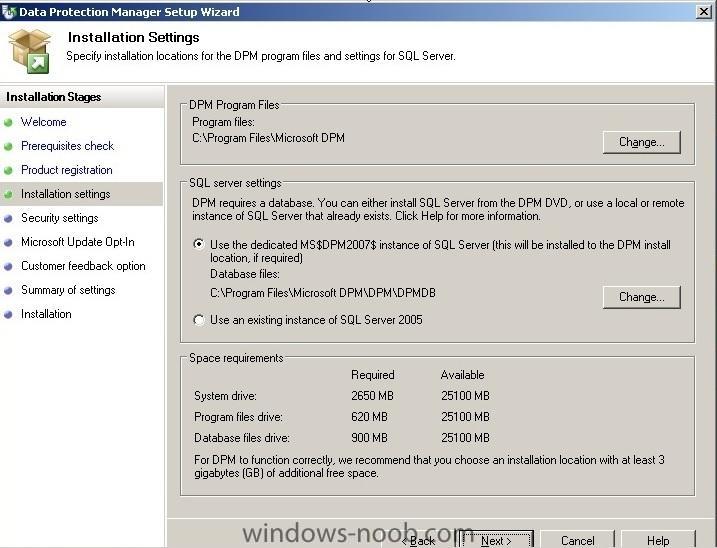This screenshot has width=717, height=548.
Task: Click Change button for DPM program files
Action: tap(642, 142)
